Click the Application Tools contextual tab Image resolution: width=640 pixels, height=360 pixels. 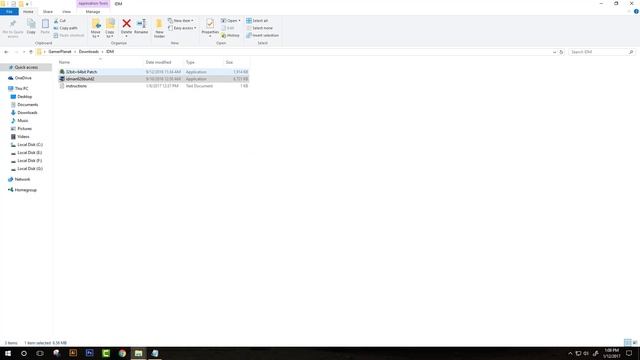[93, 3]
